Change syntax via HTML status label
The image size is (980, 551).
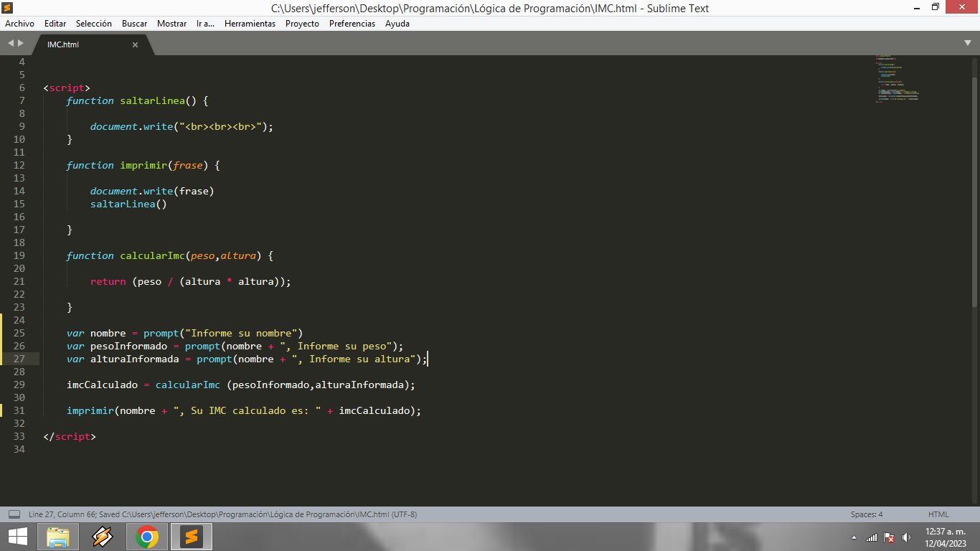tap(938, 514)
